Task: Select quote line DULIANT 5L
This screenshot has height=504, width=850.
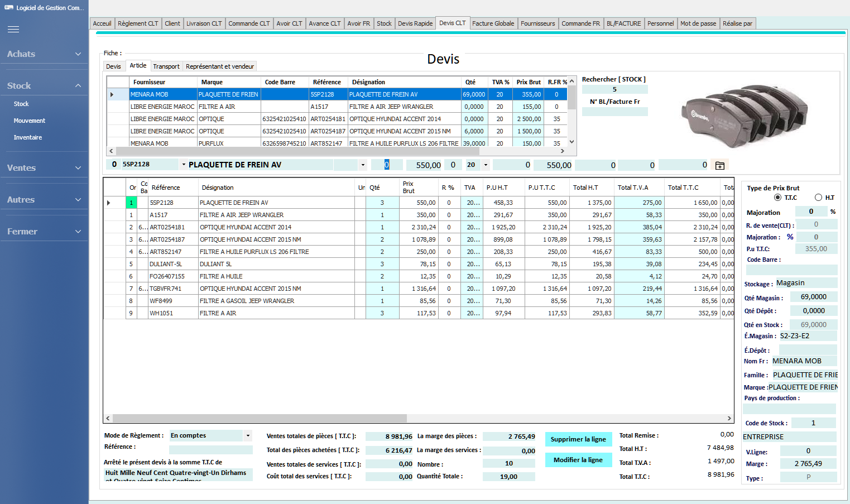Action: [419, 264]
